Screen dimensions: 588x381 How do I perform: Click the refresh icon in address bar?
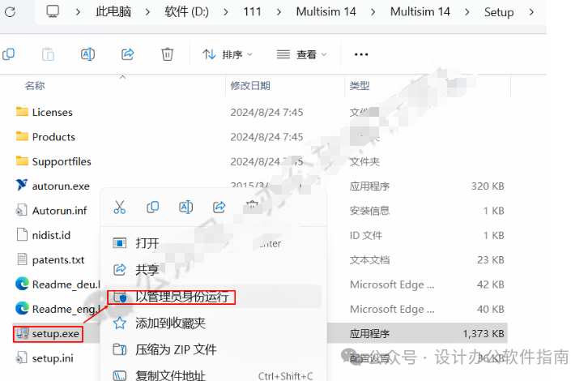click(11, 12)
